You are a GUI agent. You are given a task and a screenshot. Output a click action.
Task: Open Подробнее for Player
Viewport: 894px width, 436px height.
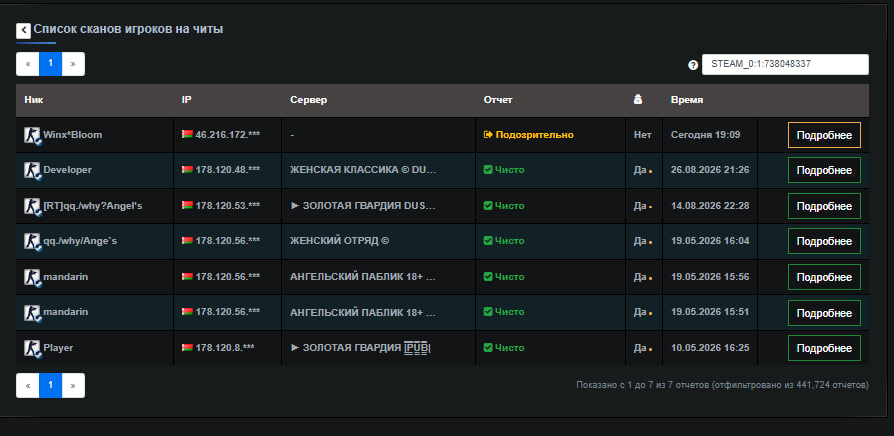[824, 348]
